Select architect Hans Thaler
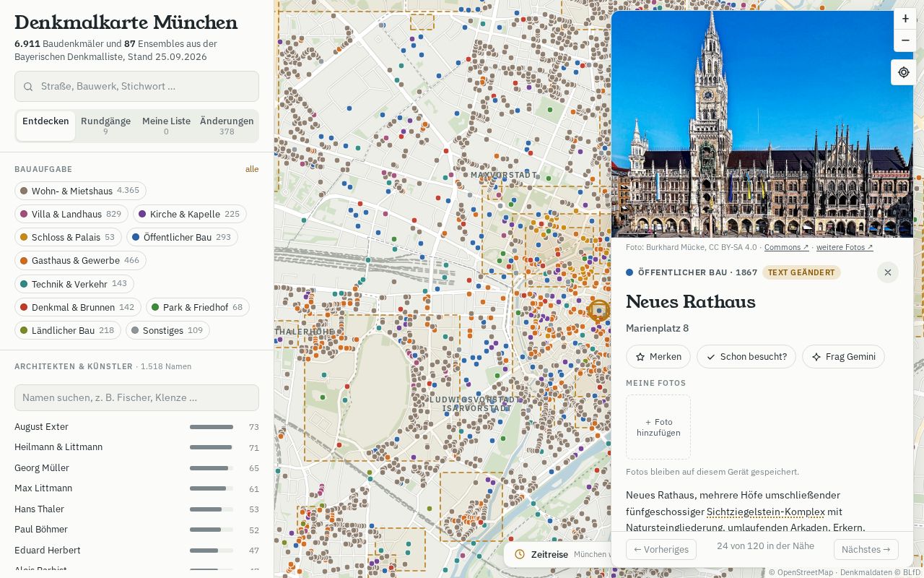The height and width of the screenshot is (578, 924). pos(136,509)
